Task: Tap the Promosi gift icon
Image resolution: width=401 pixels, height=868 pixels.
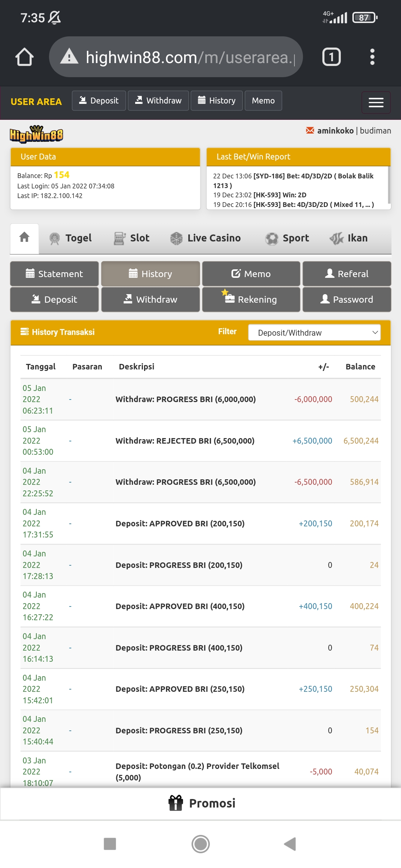Action: (176, 803)
